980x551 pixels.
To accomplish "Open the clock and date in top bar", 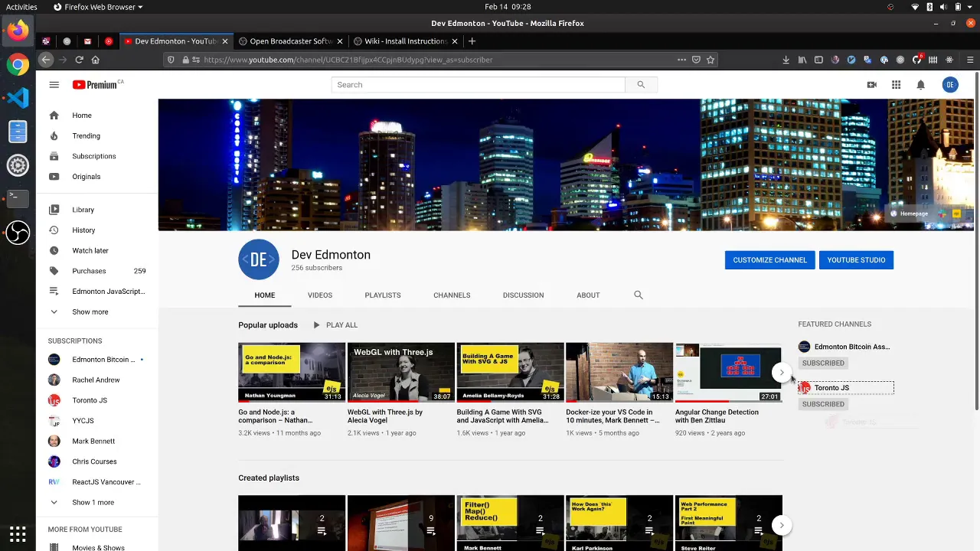I will (x=508, y=7).
